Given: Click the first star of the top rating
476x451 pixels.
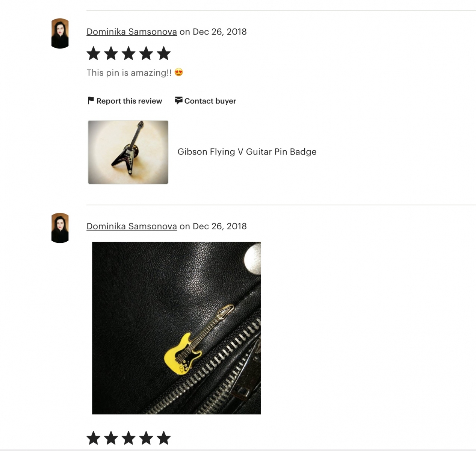Looking at the screenshot, I should click(94, 53).
